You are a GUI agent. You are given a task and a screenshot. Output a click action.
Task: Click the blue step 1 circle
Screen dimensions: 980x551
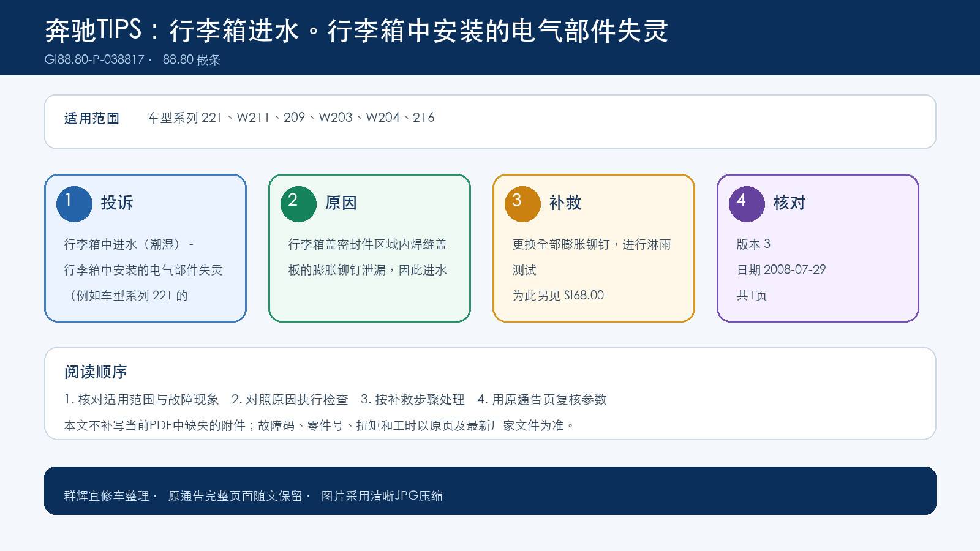pyautogui.click(x=74, y=204)
